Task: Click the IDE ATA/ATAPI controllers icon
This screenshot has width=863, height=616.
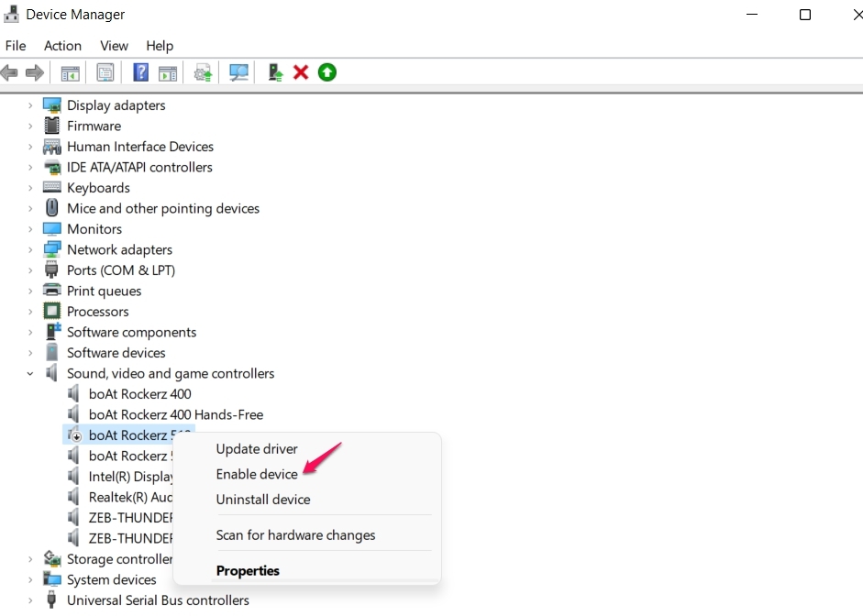Action: click(51, 167)
